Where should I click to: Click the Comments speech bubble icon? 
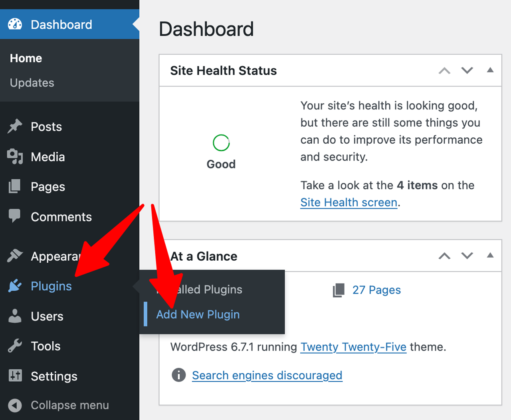[15, 216]
